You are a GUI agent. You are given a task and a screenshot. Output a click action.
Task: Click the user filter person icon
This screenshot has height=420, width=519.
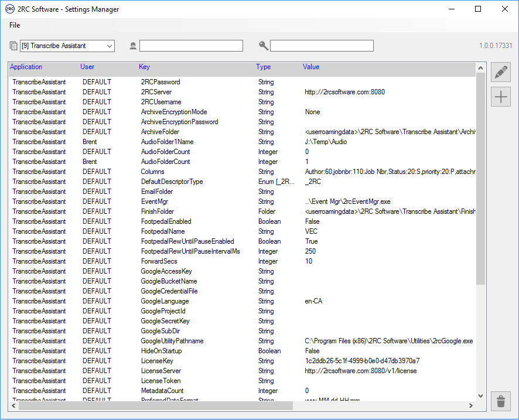pos(133,46)
